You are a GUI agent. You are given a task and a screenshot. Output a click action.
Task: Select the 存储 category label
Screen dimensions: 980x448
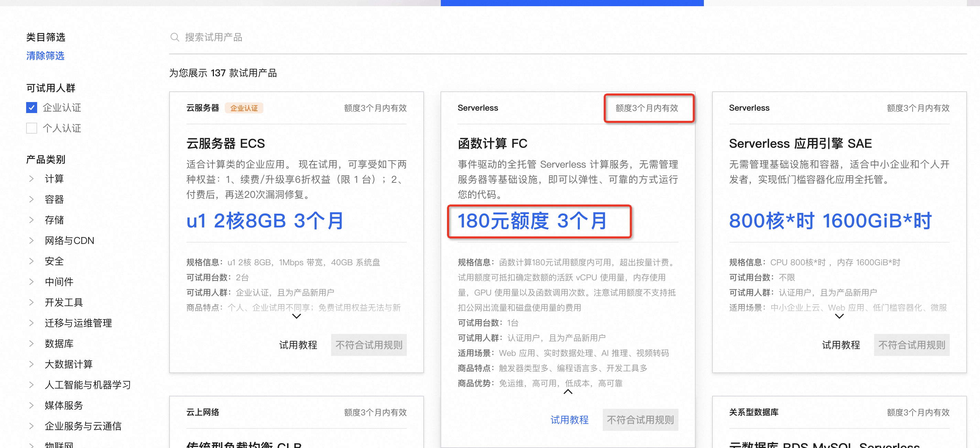click(x=54, y=220)
